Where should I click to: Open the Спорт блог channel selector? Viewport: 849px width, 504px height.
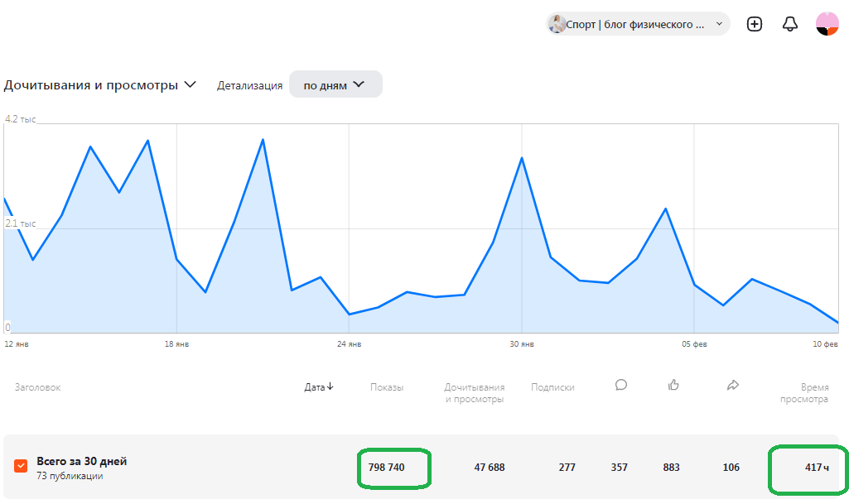point(638,24)
